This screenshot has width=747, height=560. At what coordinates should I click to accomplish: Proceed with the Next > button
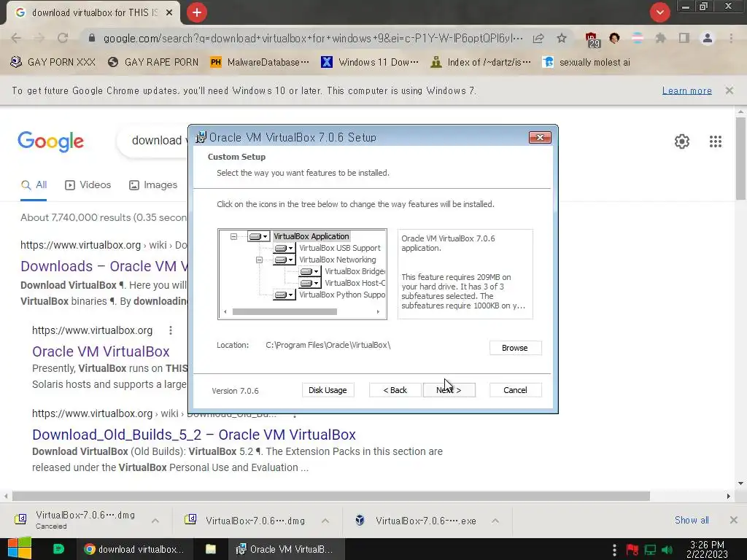click(x=449, y=390)
